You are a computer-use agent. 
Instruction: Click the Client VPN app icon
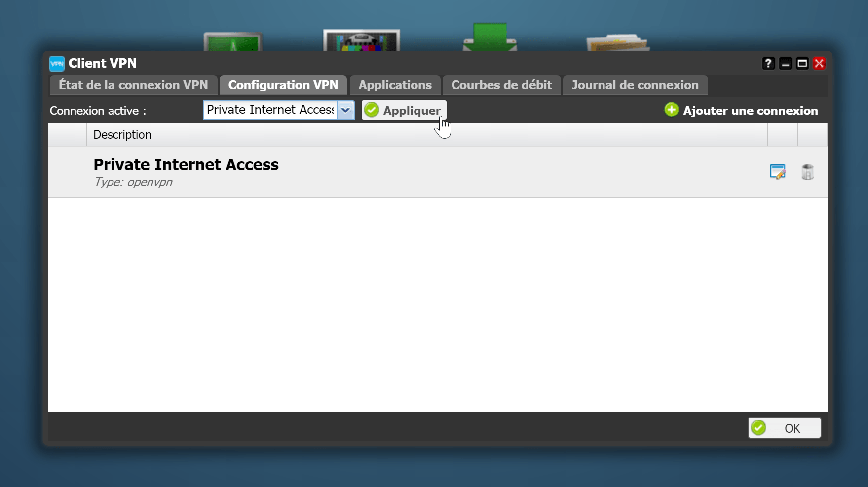[57, 63]
